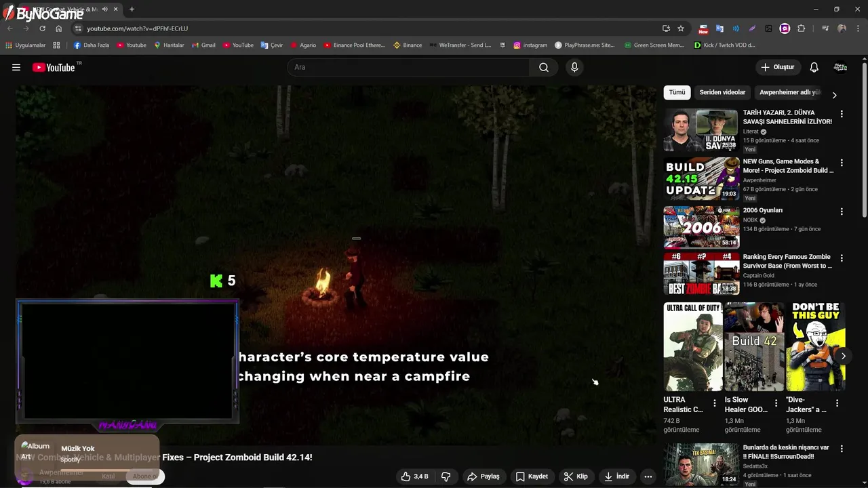Image resolution: width=868 pixels, height=488 pixels.
Task: Open the YouTube account avatar menu
Action: [840, 67]
